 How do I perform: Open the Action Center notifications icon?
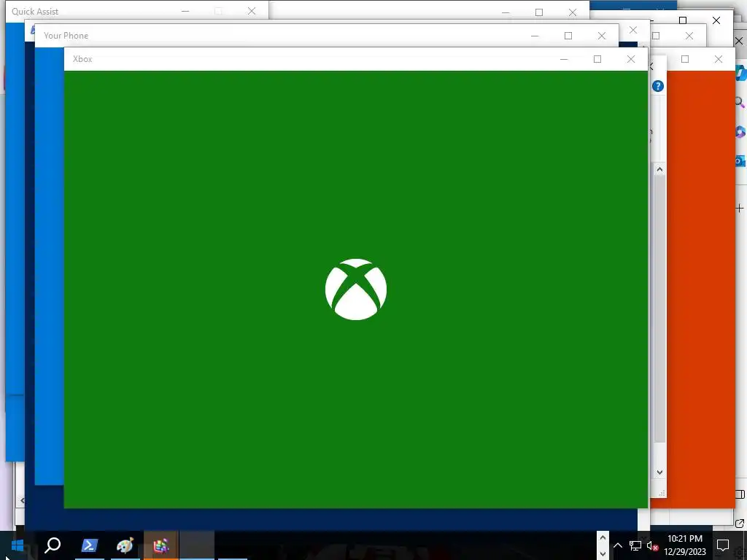(723, 545)
